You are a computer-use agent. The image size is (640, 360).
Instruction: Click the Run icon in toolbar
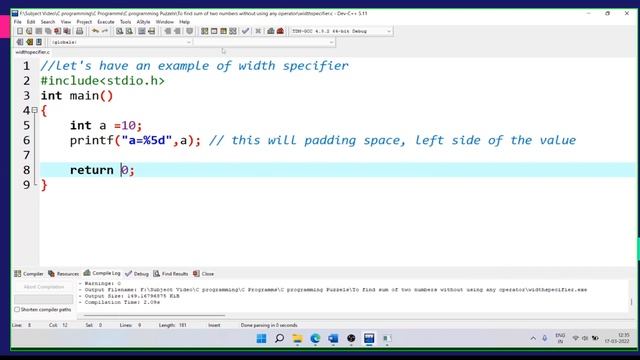pos(214,31)
